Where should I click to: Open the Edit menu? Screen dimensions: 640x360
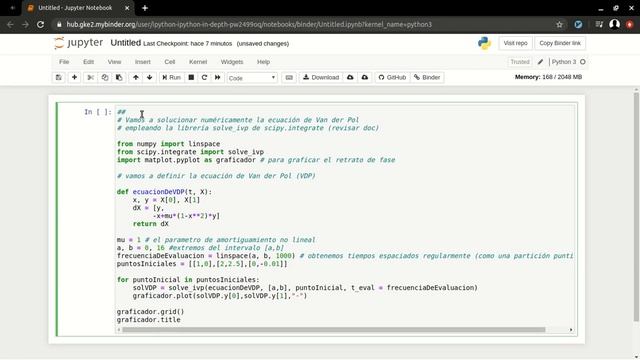(89, 62)
